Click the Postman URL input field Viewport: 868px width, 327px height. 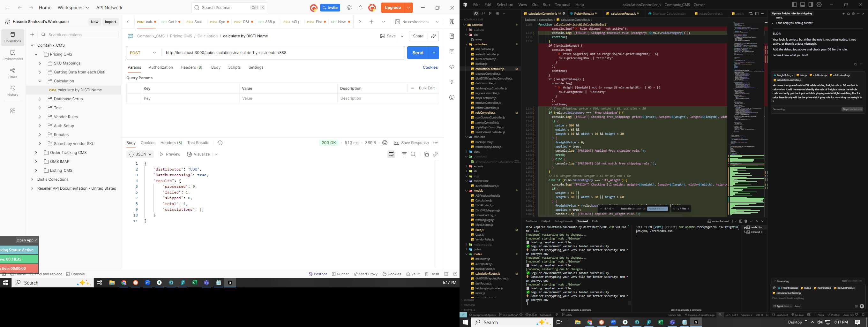click(x=283, y=53)
